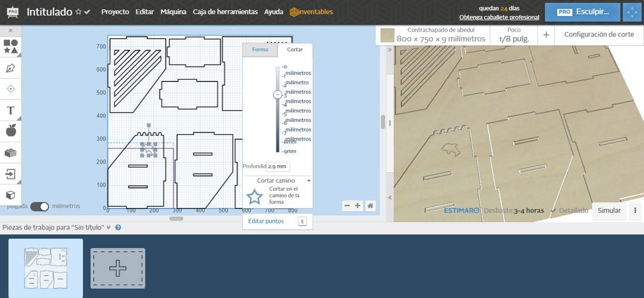The image size is (644, 298).
Task: Click the PRO Esculpir button
Action: pyautogui.click(x=582, y=12)
